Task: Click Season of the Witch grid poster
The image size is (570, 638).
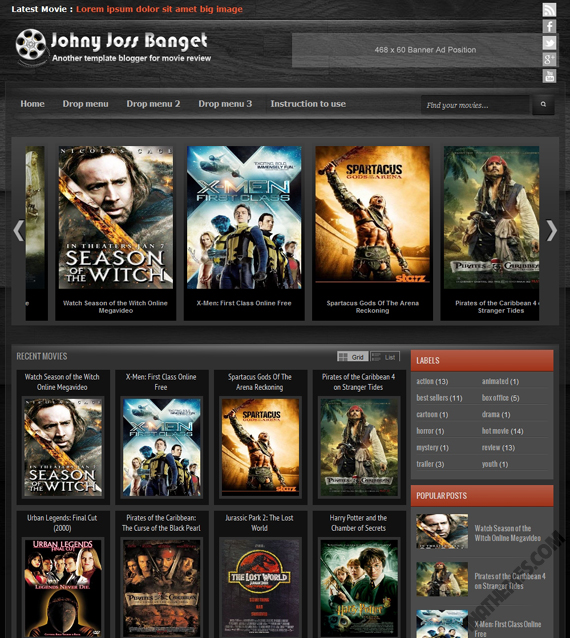Action: [x=63, y=447]
